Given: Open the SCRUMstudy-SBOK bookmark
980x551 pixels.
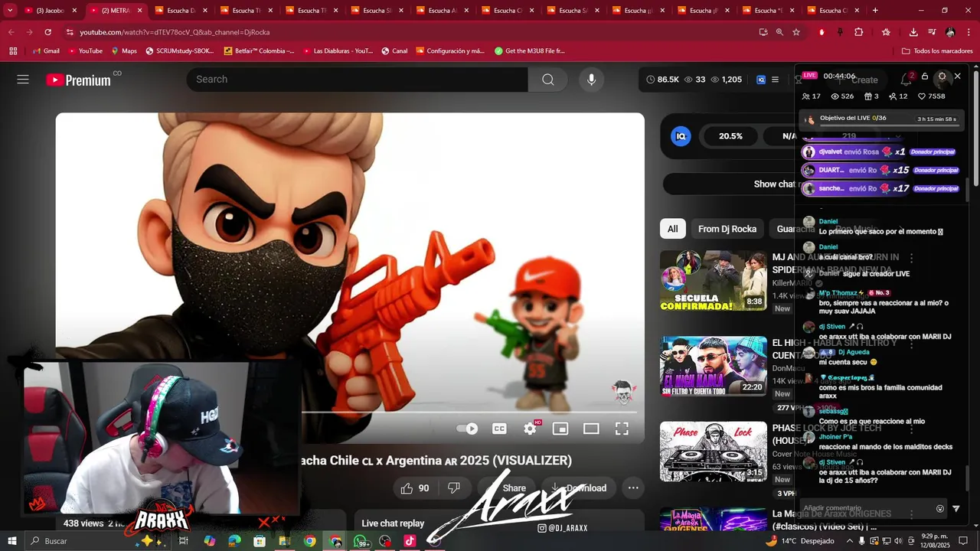Looking at the screenshot, I should point(178,51).
